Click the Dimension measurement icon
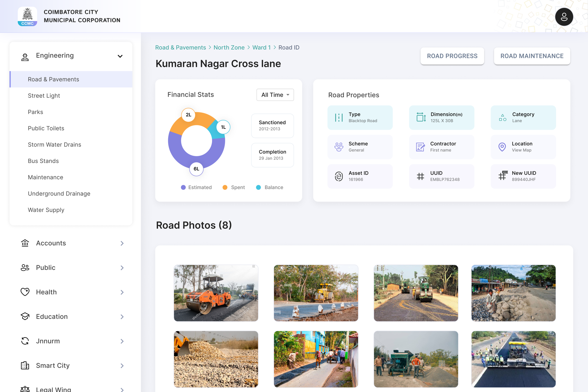588x392 pixels. 421,117
